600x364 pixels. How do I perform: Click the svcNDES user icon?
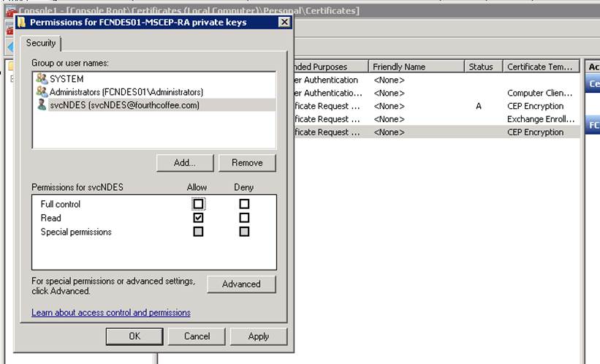tap(42, 105)
